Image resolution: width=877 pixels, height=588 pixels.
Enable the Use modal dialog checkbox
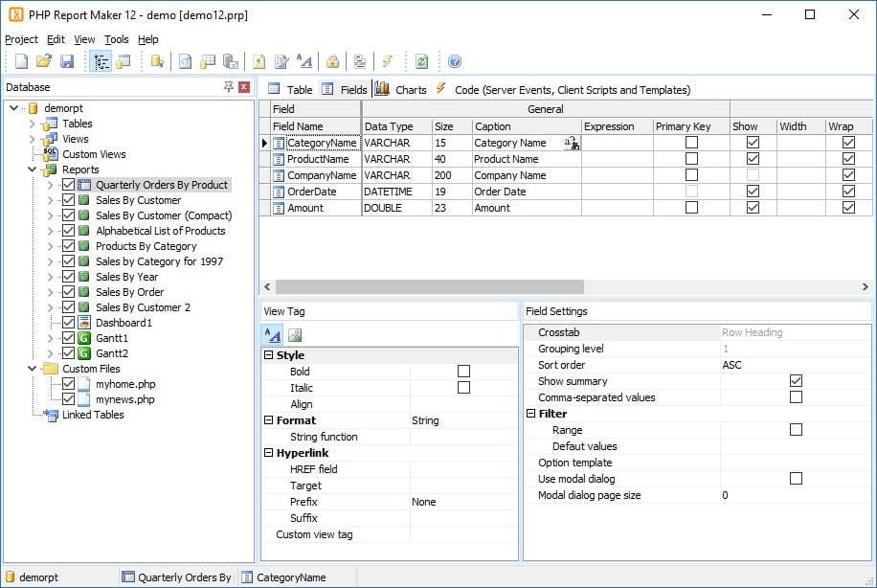[796, 478]
